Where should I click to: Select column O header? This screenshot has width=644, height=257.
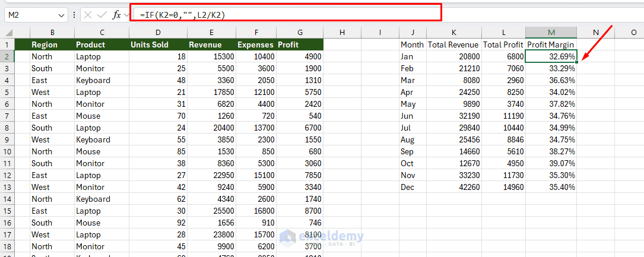(x=629, y=33)
